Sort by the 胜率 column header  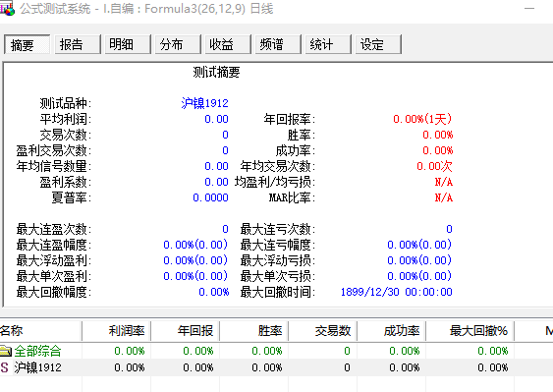tap(254, 331)
